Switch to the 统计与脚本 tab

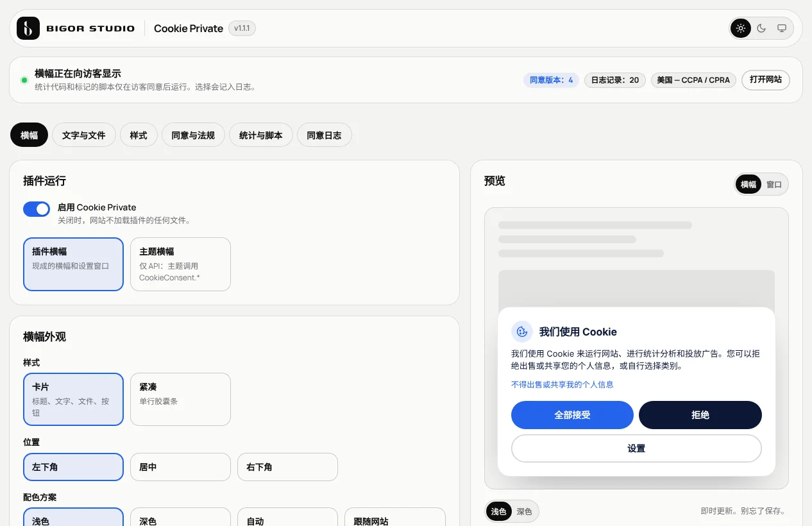(261, 135)
